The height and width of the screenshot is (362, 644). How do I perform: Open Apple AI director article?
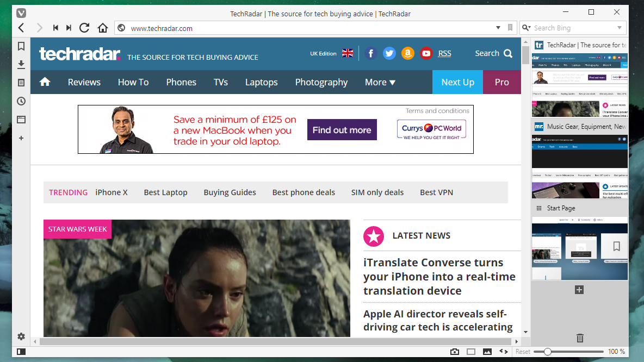point(438,321)
